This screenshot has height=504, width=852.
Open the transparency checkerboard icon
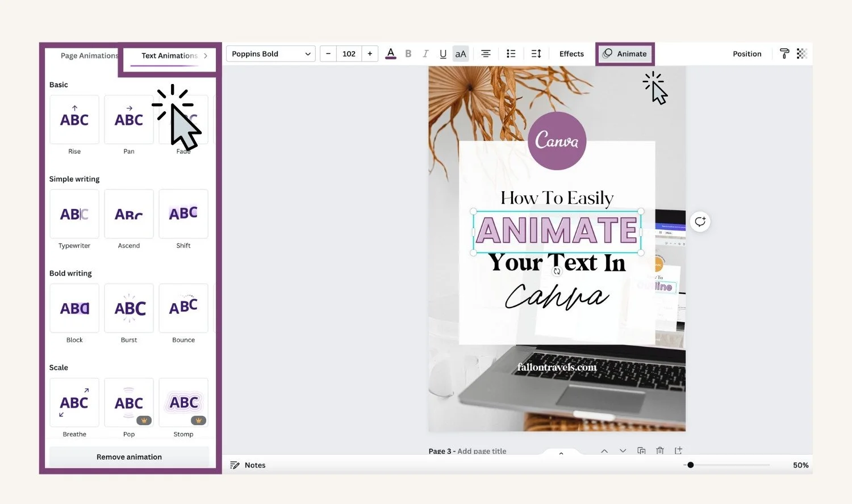pyautogui.click(x=802, y=54)
